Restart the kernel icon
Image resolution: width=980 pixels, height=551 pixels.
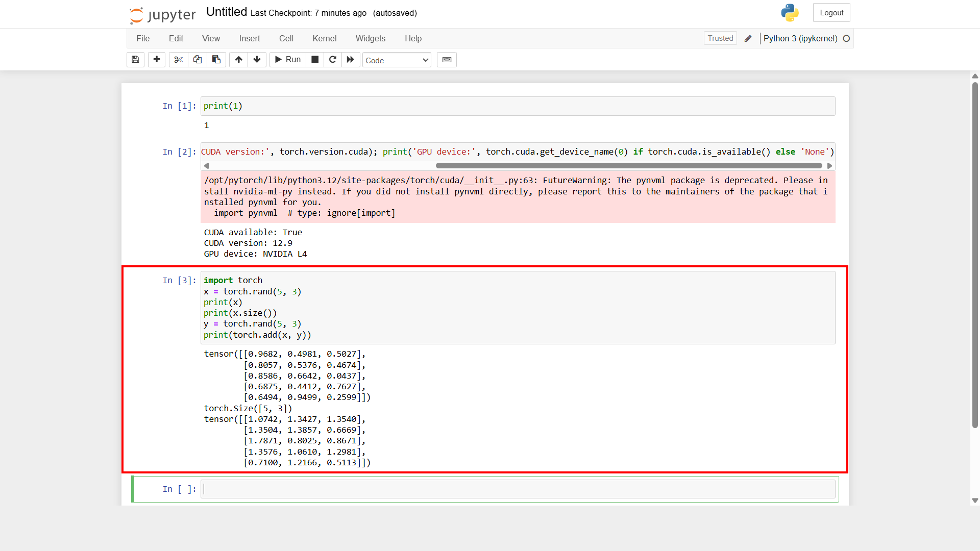point(333,60)
